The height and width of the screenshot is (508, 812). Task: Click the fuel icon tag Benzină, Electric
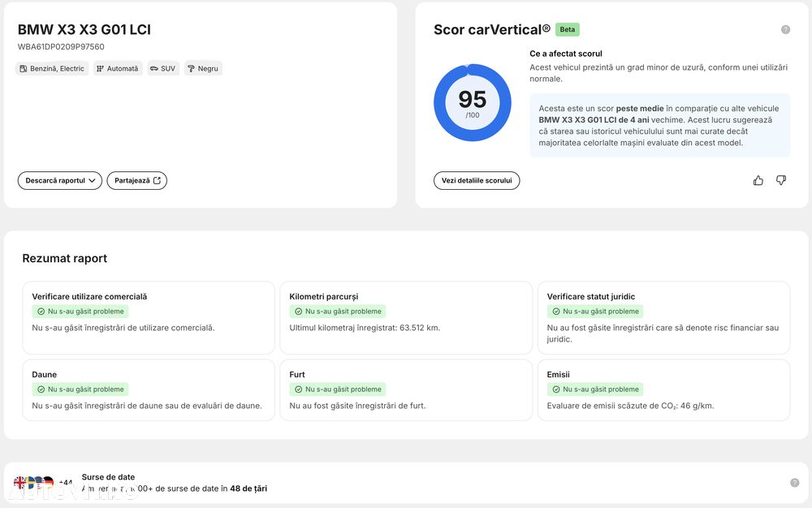tap(52, 68)
